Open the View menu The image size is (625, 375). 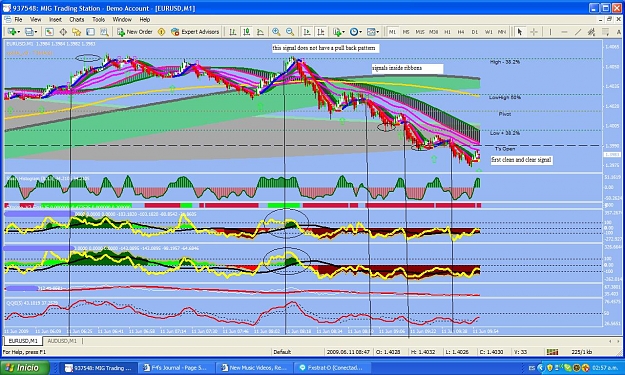pyautogui.click(x=35, y=20)
